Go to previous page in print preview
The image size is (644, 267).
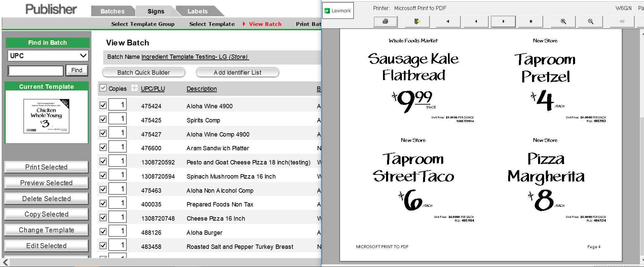point(476,22)
